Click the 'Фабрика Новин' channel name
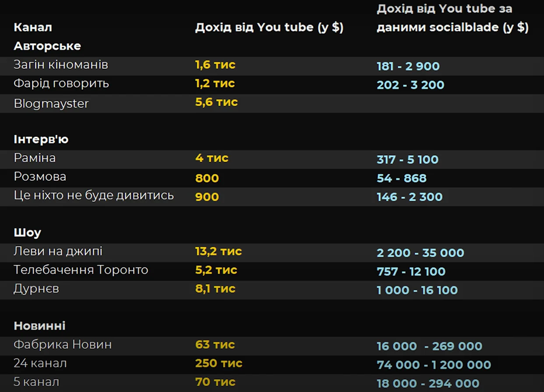The image size is (544, 392). click(63, 345)
